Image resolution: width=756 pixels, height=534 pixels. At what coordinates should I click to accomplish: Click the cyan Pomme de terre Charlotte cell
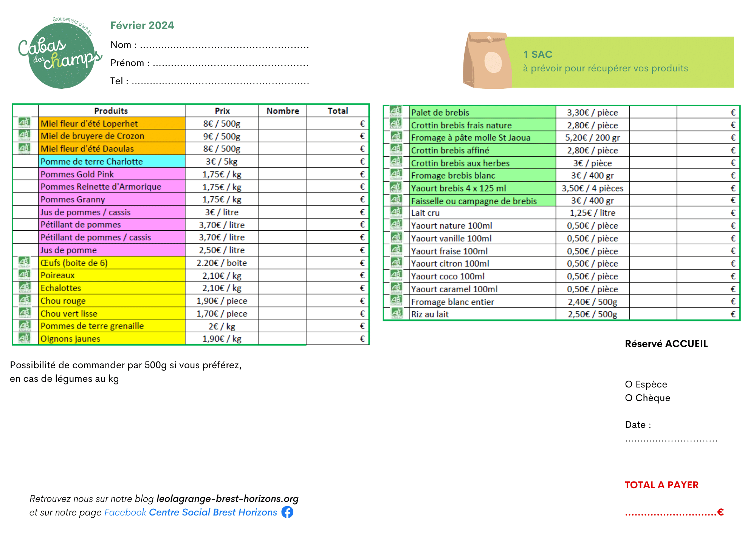(x=112, y=162)
